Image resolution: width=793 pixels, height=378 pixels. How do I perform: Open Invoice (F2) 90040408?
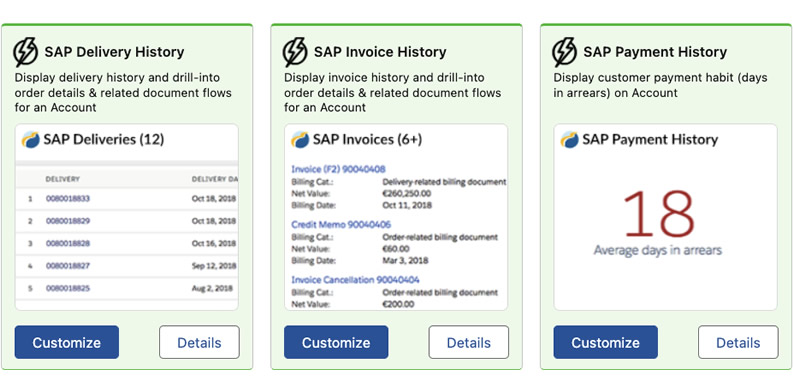coord(338,169)
